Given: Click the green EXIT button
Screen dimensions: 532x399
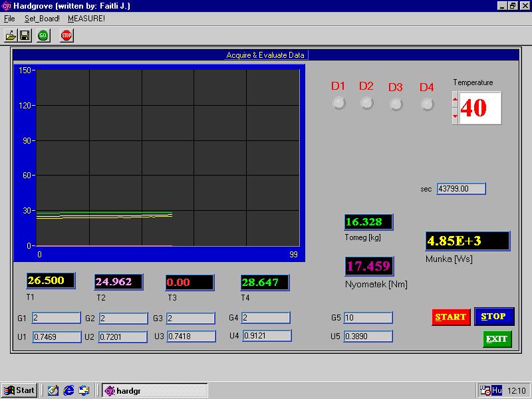Looking at the screenshot, I should [x=497, y=339].
